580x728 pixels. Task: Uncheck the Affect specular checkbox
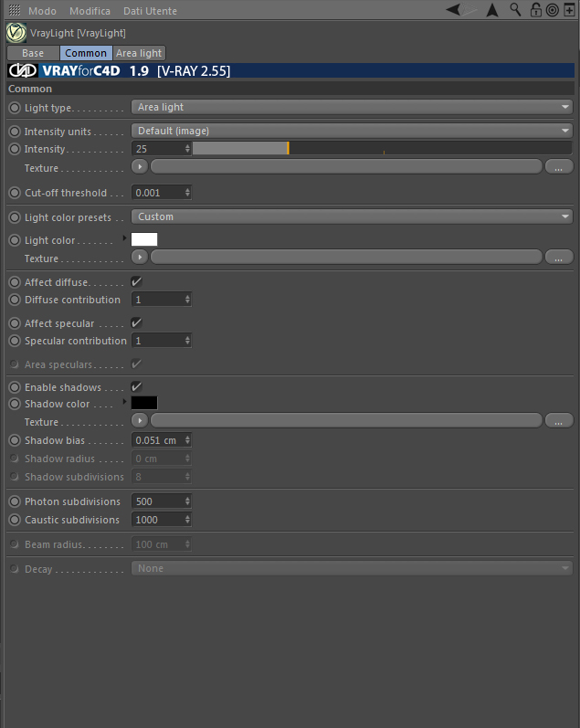(x=136, y=322)
